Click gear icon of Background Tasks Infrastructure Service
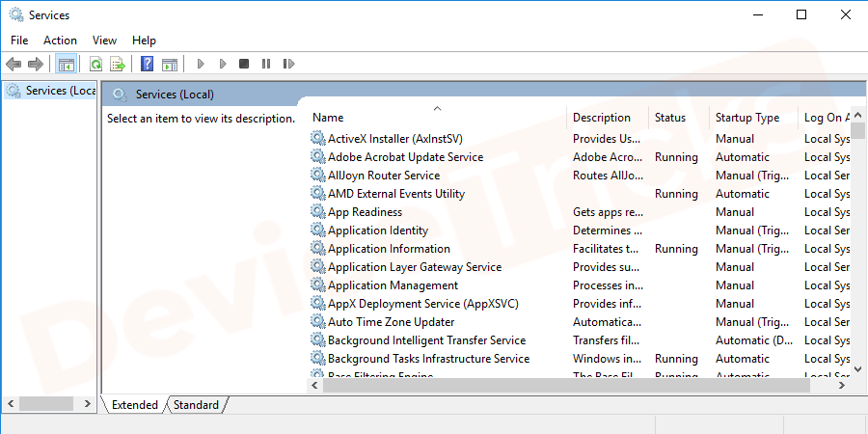 click(x=317, y=358)
